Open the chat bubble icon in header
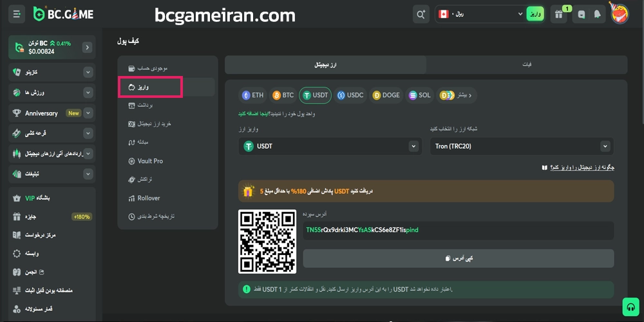Viewport: 644px width, 322px height. [581, 14]
